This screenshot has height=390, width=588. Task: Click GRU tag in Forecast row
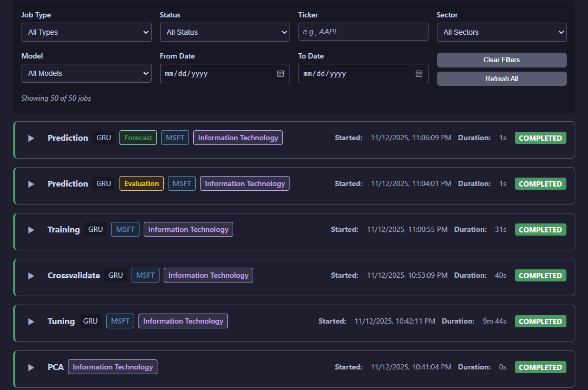click(104, 138)
